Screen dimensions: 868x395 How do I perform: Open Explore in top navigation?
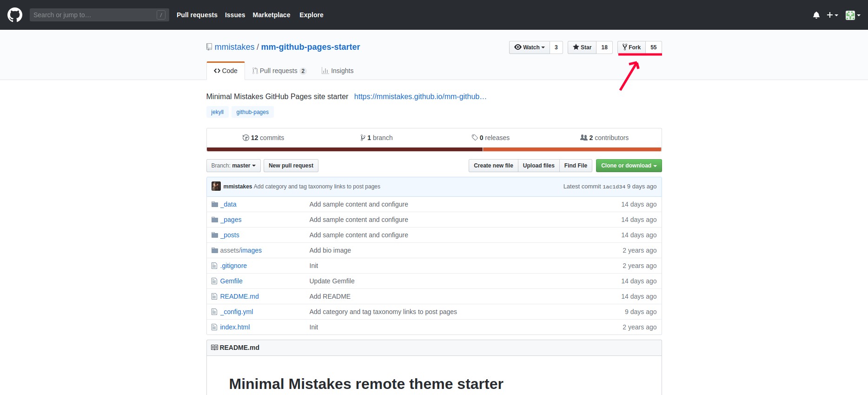(311, 15)
